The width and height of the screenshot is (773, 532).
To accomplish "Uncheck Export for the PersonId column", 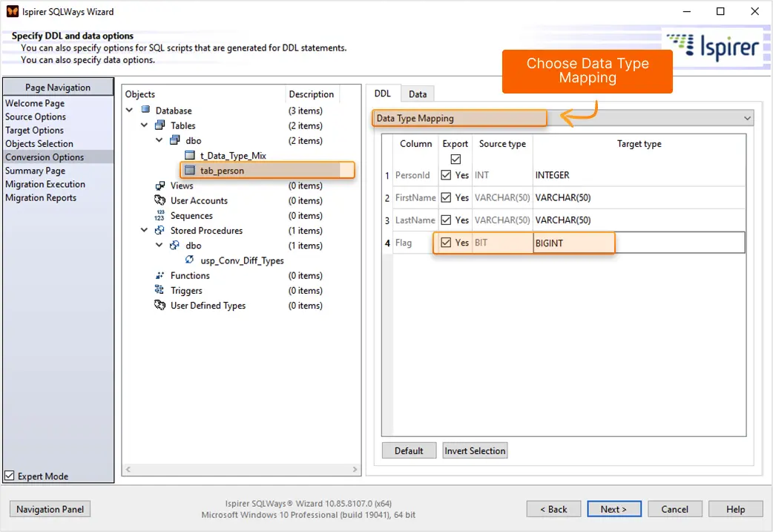I will coord(446,175).
